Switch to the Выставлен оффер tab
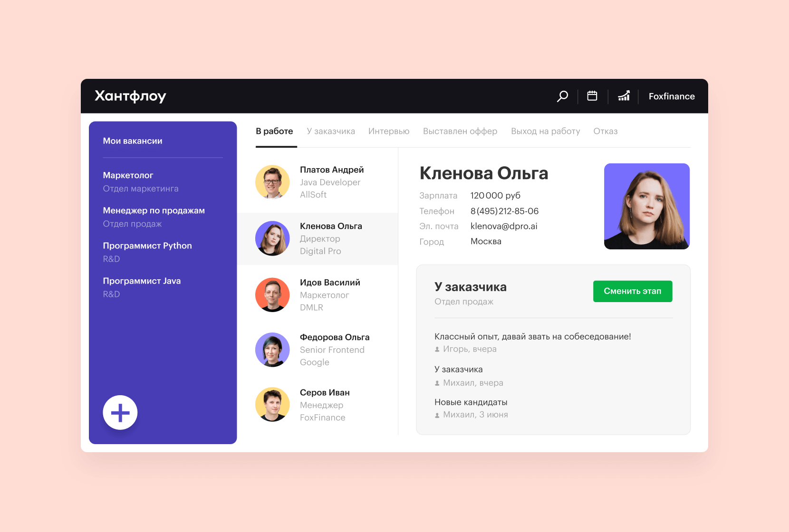Viewport: 789px width, 532px height. point(460,131)
